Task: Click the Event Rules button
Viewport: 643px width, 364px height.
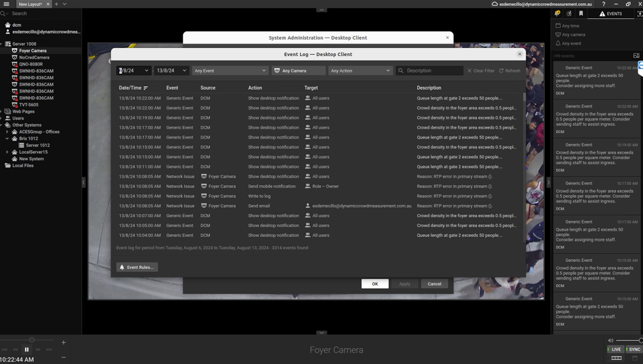Action: coord(137,267)
